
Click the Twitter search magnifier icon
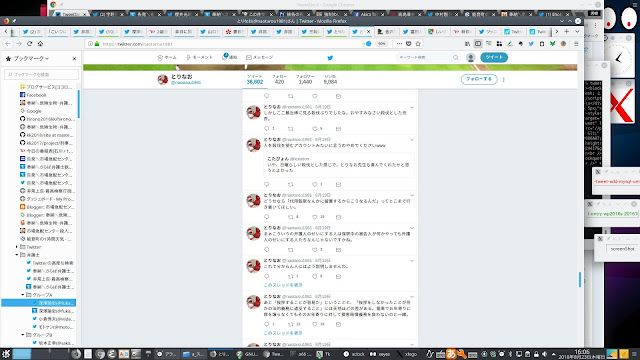[456, 58]
